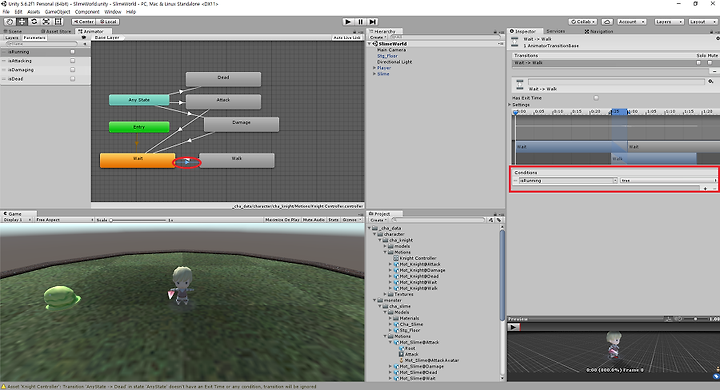Select the Hand tool in the toolbar
The height and width of the screenshot is (390, 720).
9,22
